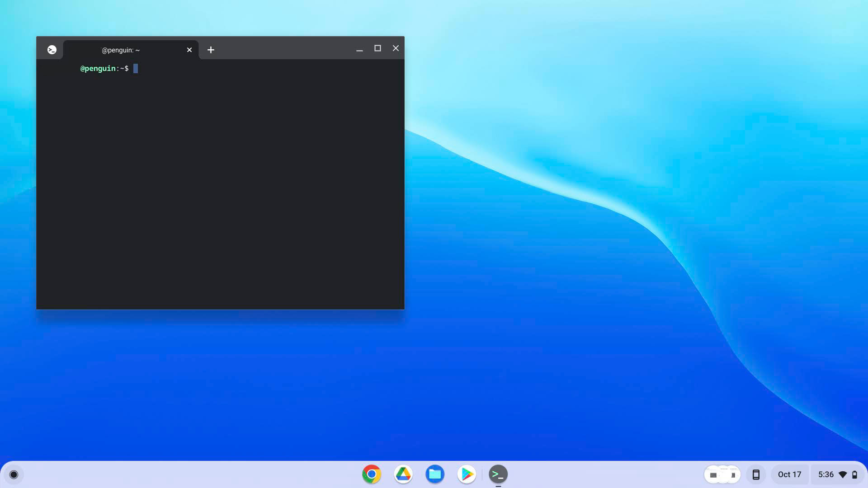Click the battery status icon

click(x=854, y=474)
